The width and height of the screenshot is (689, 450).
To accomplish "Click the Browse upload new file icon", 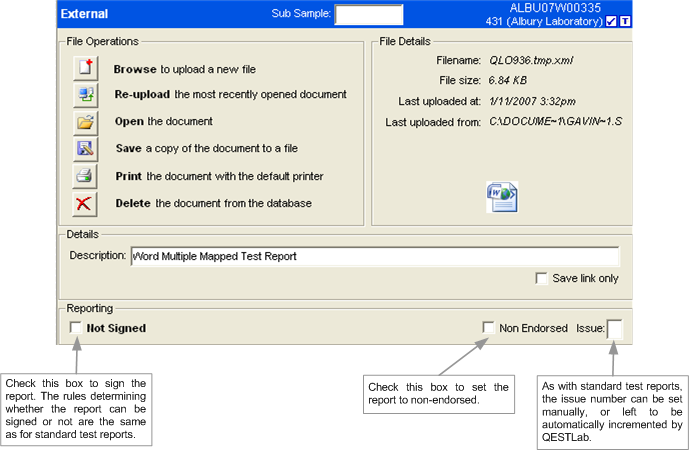I will (x=85, y=69).
